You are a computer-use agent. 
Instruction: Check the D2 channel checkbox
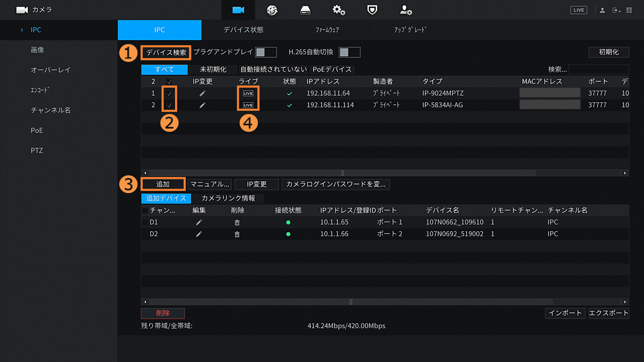coord(145,234)
